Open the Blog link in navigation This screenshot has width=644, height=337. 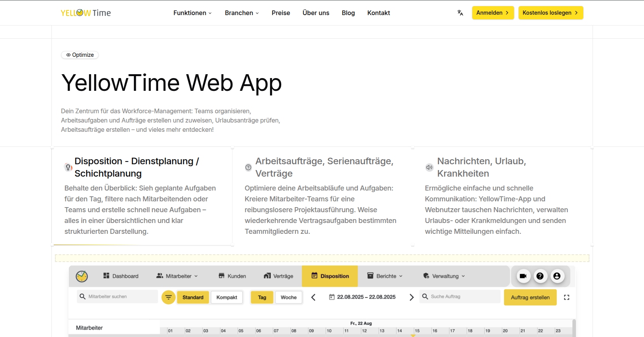(348, 13)
